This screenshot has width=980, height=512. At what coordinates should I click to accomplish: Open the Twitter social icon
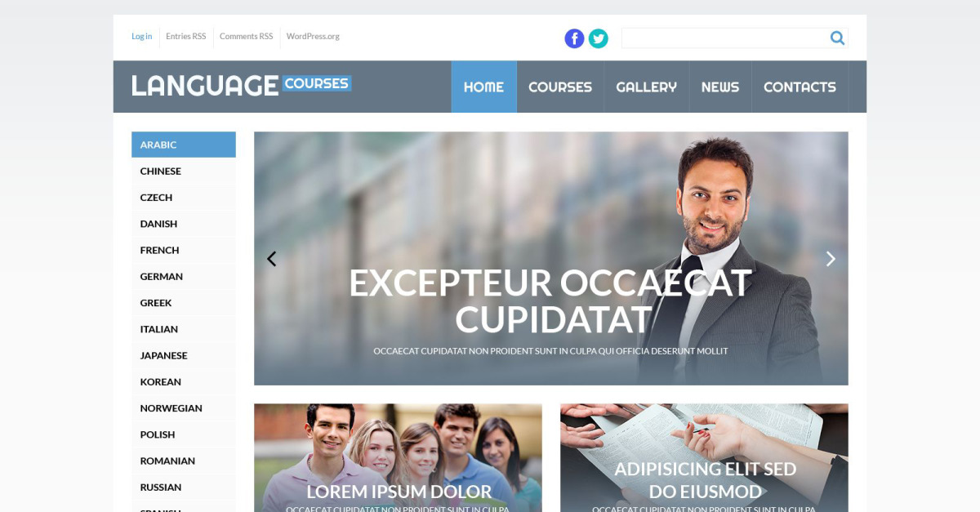599,38
